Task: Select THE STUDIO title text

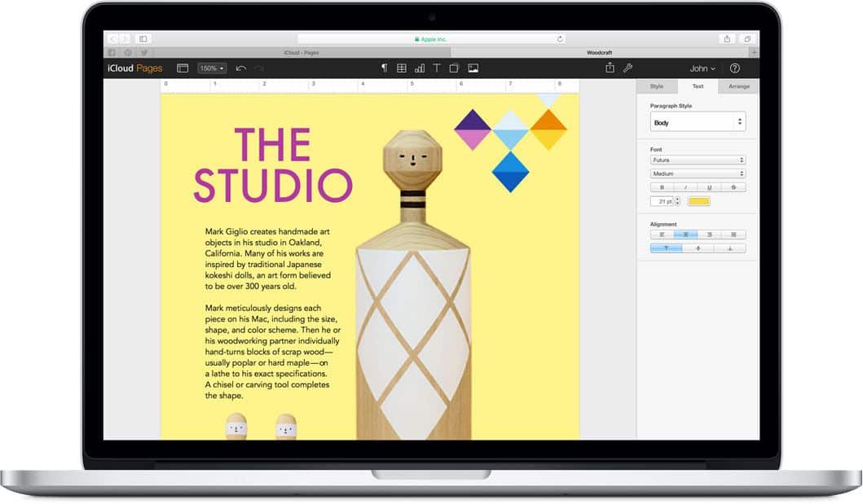Action: pos(273,165)
